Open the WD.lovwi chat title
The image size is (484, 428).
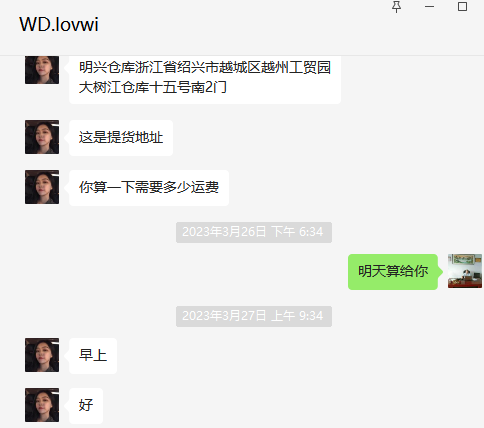(59, 24)
